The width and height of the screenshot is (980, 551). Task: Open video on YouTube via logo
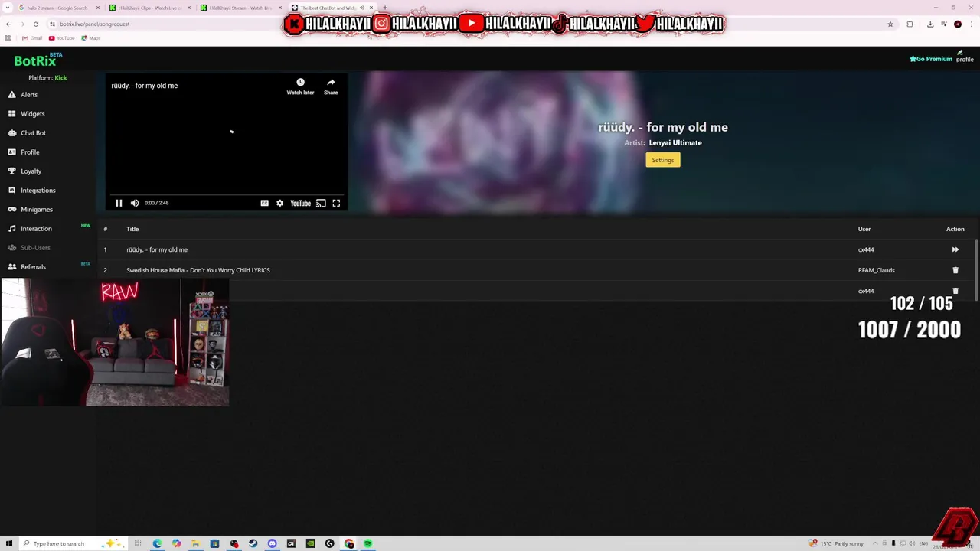[x=300, y=203]
